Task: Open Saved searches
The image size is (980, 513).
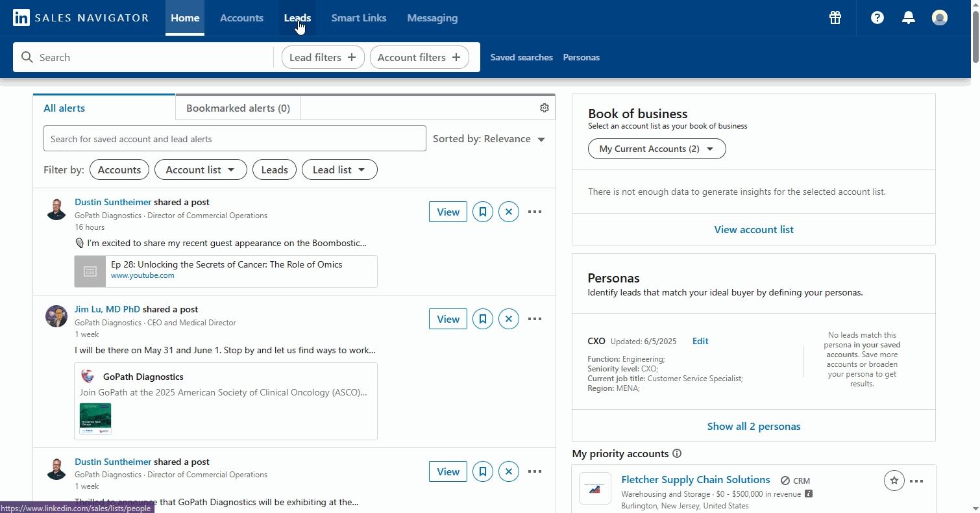Action: coord(522,57)
